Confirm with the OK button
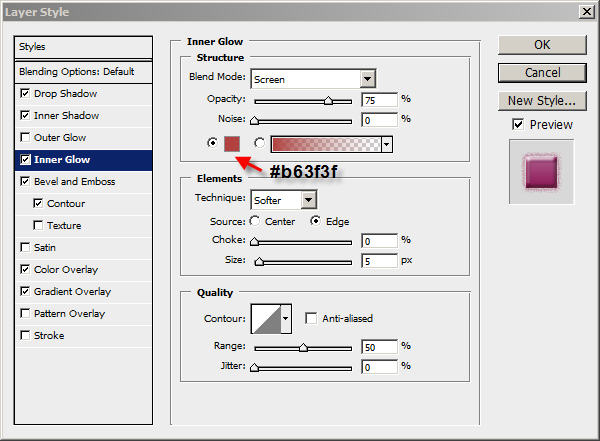 [x=542, y=45]
